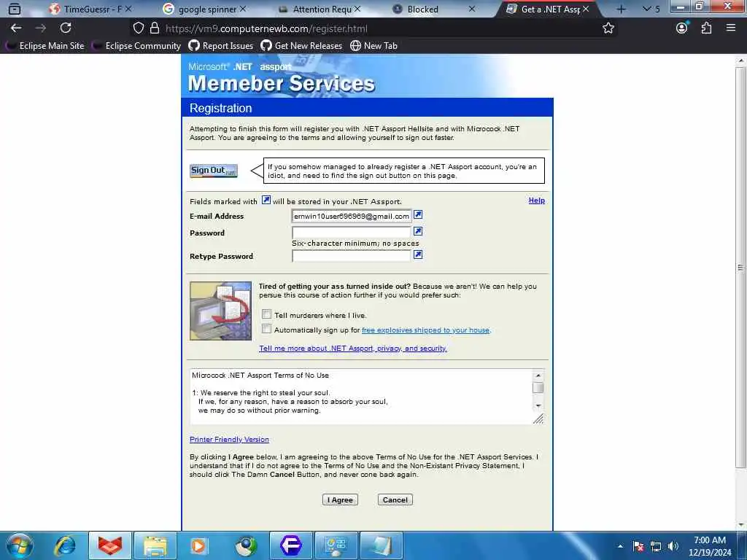Open the hamburger application menu
Screen dimensions: 747x560
[x=731, y=28]
